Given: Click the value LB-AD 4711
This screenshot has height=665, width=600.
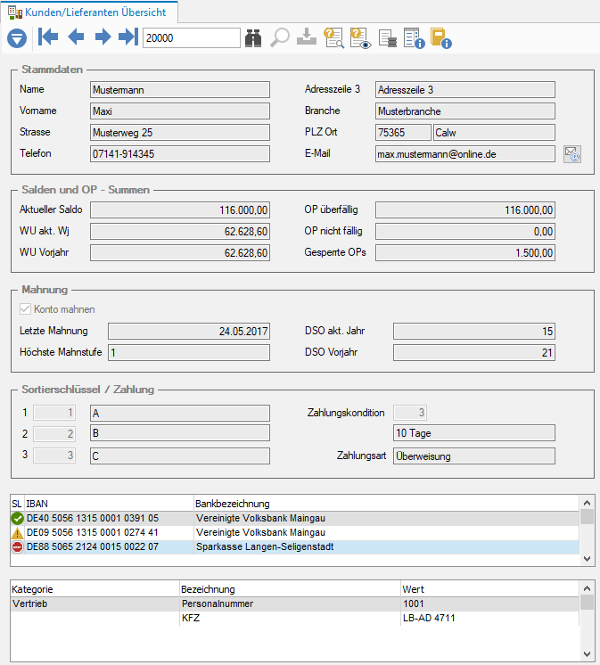Looking at the screenshot, I should 429,618.
